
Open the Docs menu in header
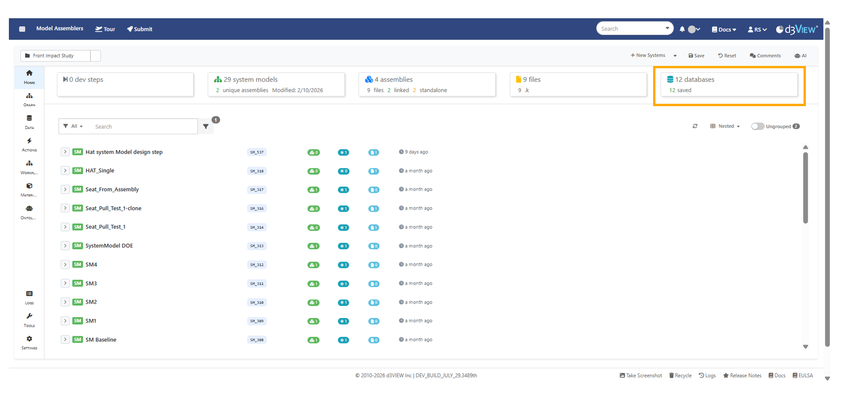coord(724,29)
